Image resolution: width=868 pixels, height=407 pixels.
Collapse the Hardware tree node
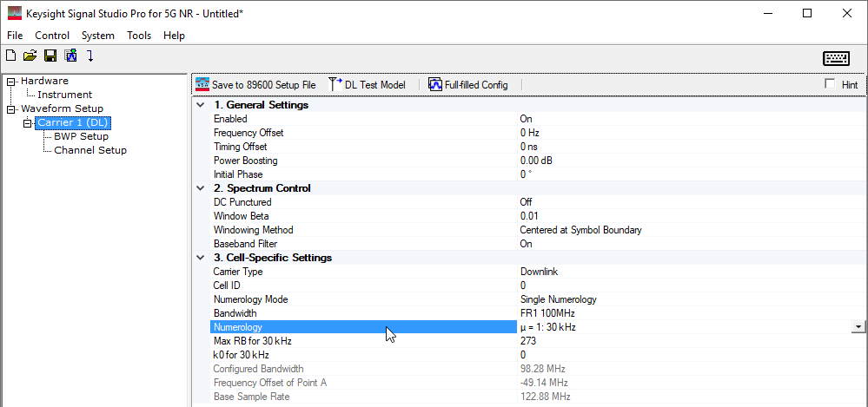[11, 82]
